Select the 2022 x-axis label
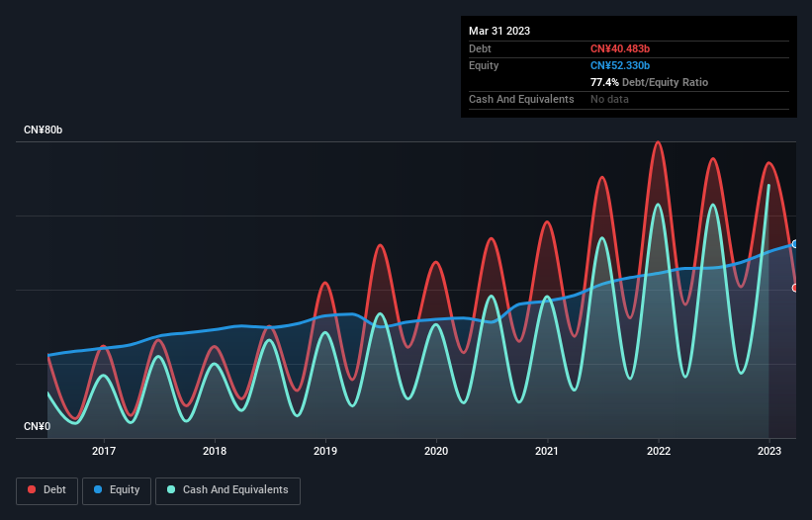 [x=658, y=451]
